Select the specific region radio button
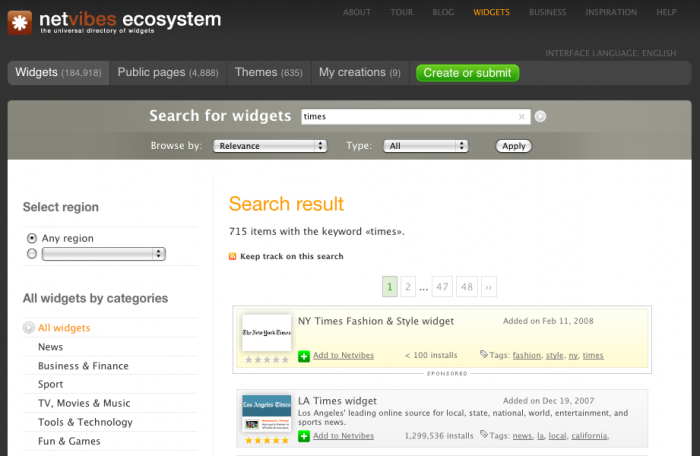The width and height of the screenshot is (700, 456). click(x=32, y=254)
